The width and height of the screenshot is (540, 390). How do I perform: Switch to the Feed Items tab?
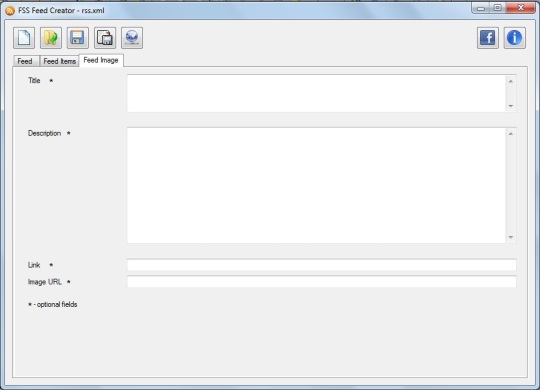[x=60, y=61]
